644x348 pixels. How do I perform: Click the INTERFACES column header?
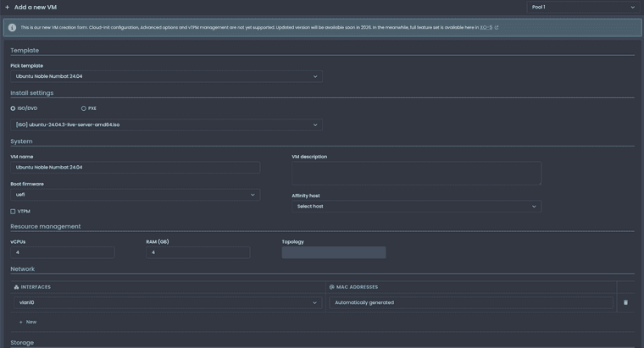[x=36, y=287]
